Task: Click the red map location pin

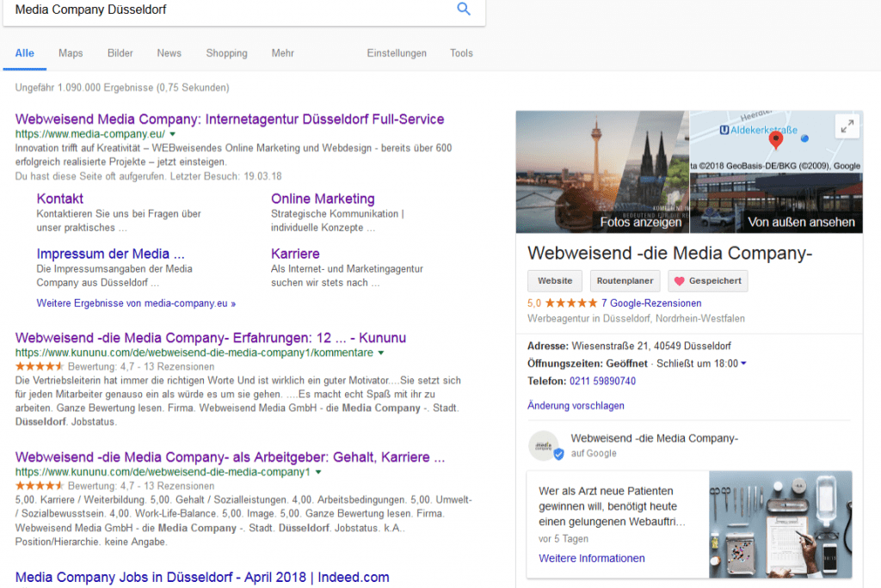Action: (776, 139)
